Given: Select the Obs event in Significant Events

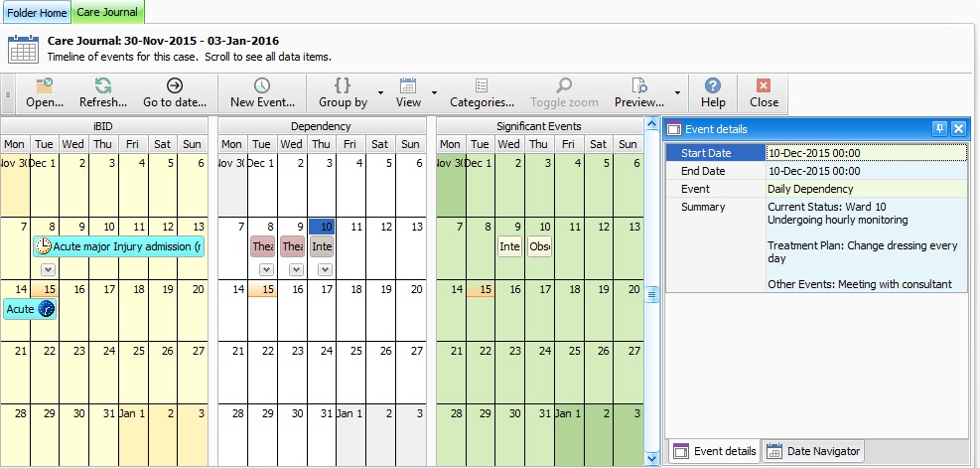Looking at the screenshot, I should [539, 246].
